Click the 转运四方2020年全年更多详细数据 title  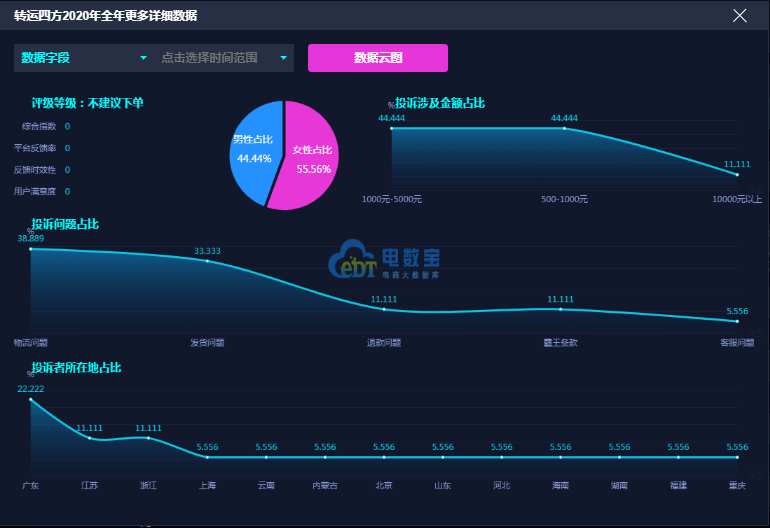(106, 16)
